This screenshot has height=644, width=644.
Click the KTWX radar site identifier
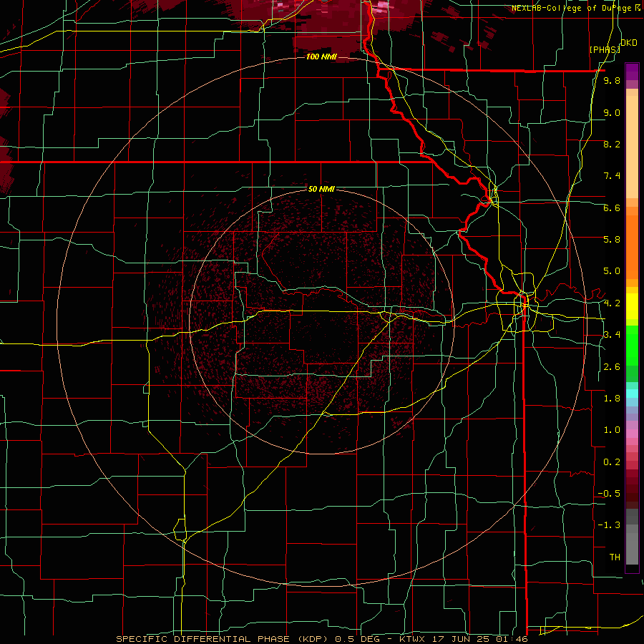412,639
